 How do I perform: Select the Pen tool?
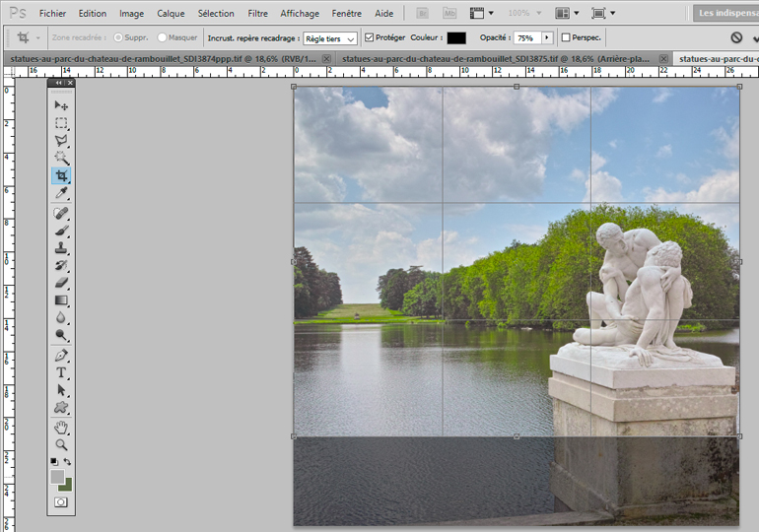61,356
